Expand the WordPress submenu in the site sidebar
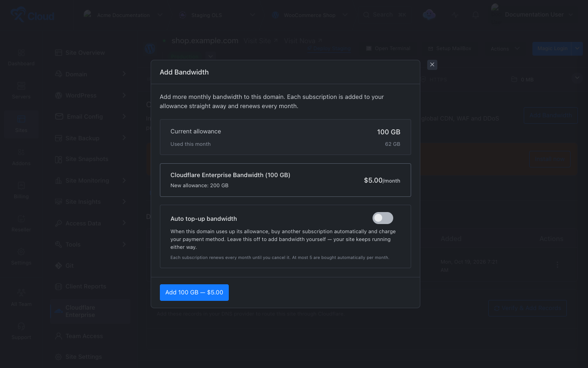The height and width of the screenshot is (368, 588). coord(90,95)
